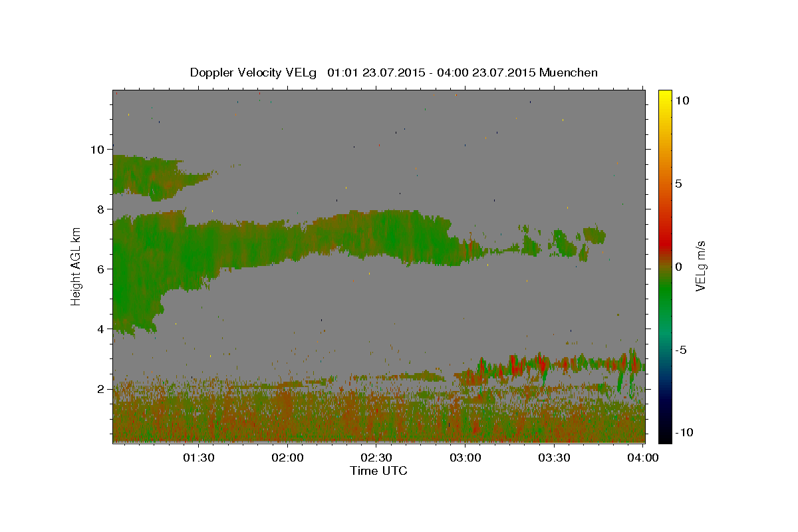Click the colorbar value '-10' at bottom
The image size is (798, 532).
(x=684, y=432)
